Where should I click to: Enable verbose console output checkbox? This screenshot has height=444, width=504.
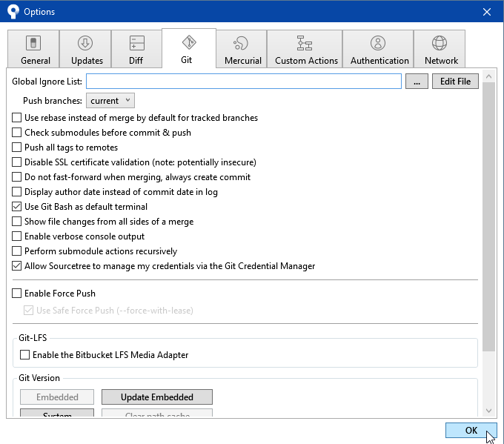coord(17,236)
